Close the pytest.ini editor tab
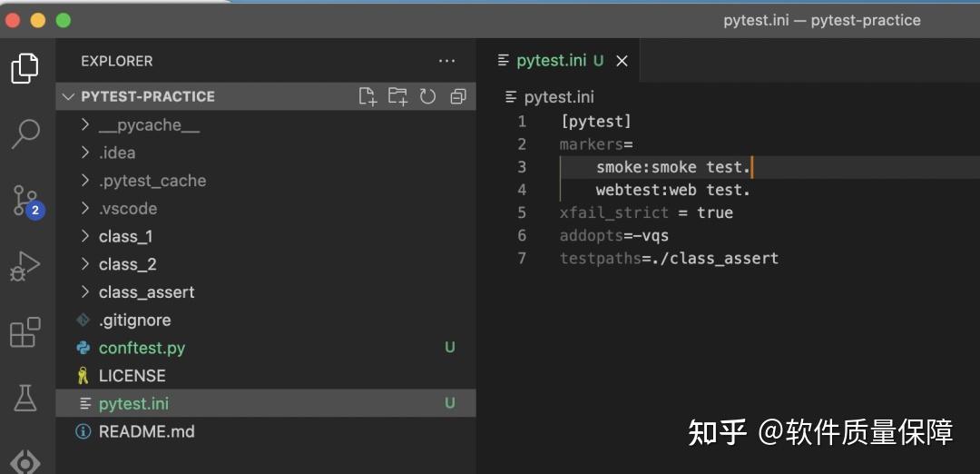980x474 pixels. coord(622,61)
